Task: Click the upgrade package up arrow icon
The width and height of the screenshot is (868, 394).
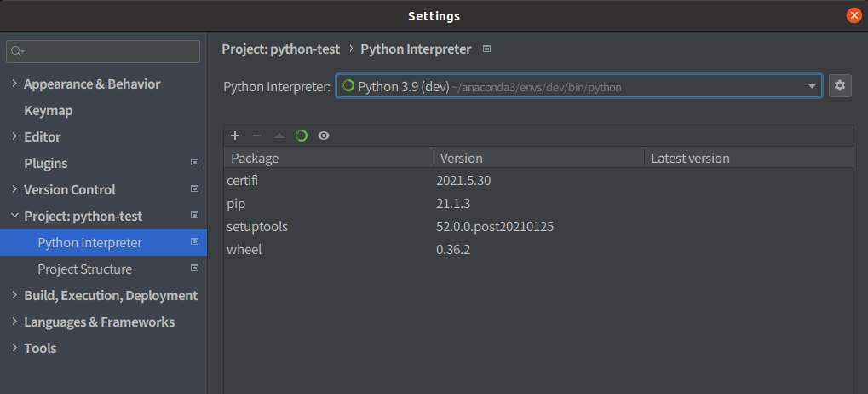Action: (x=279, y=136)
